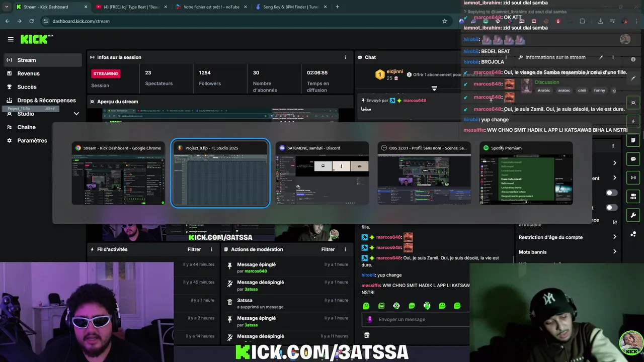Switch to the Project_9.flp FL Studio window thumbnail
Viewport: 644px width, 362px height.
(x=220, y=173)
